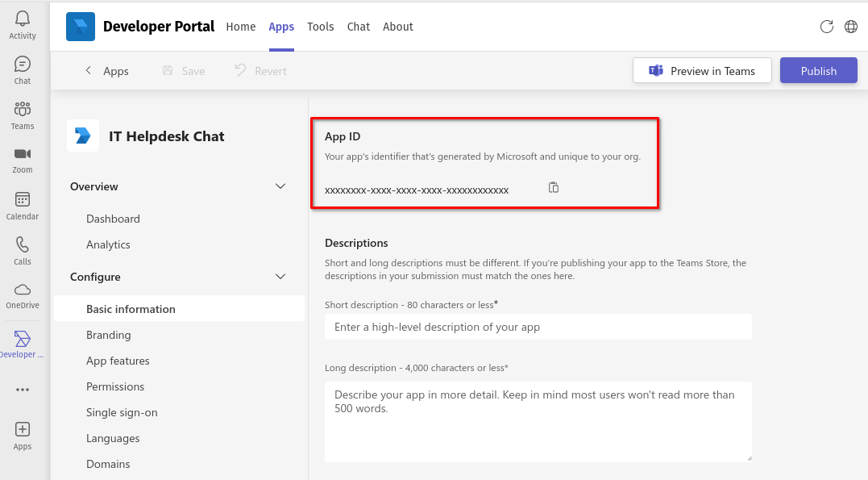Click the Revert toolbar button

pyautogui.click(x=260, y=71)
